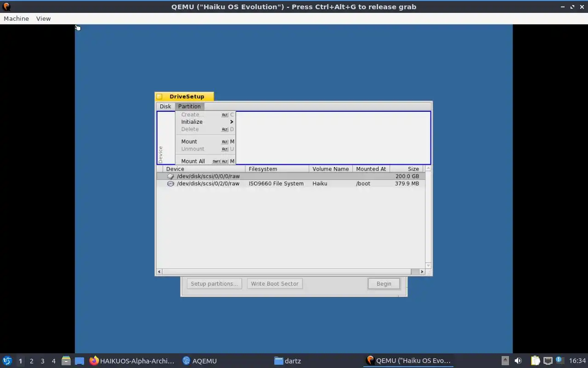The image size is (588, 368).
Task: Click the volume speaker tray icon
Action: coord(518,361)
